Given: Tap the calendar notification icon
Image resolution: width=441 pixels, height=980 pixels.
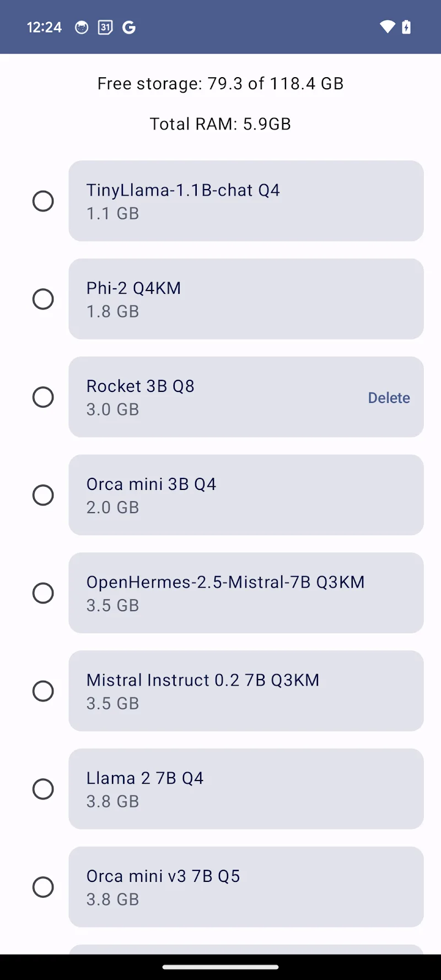Looking at the screenshot, I should click(x=105, y=28).
